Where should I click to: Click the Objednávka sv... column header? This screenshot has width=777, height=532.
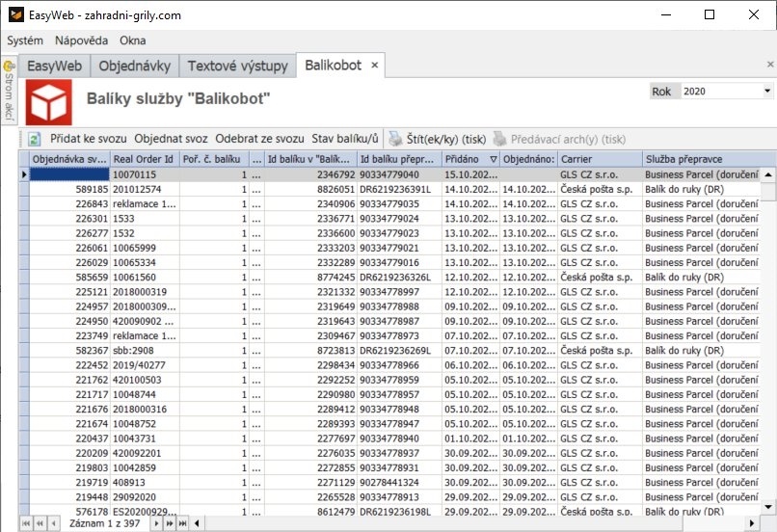pos(69,159)
